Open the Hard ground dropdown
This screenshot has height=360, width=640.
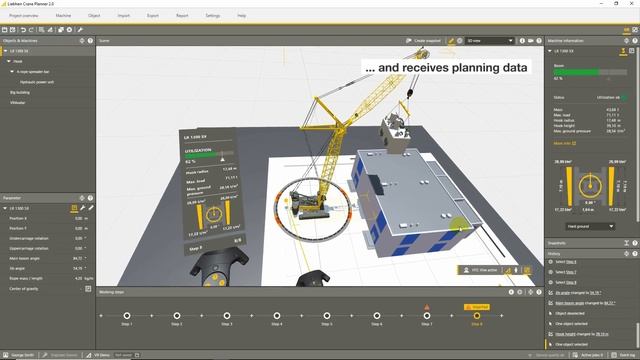click(x=590, y=226)
